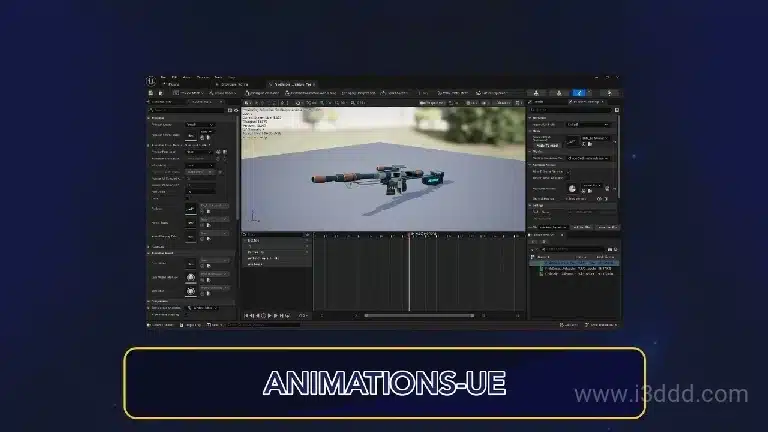Open the first dropdown in left Details panel
Screen dimensions: 768x432
coord(200,124)
